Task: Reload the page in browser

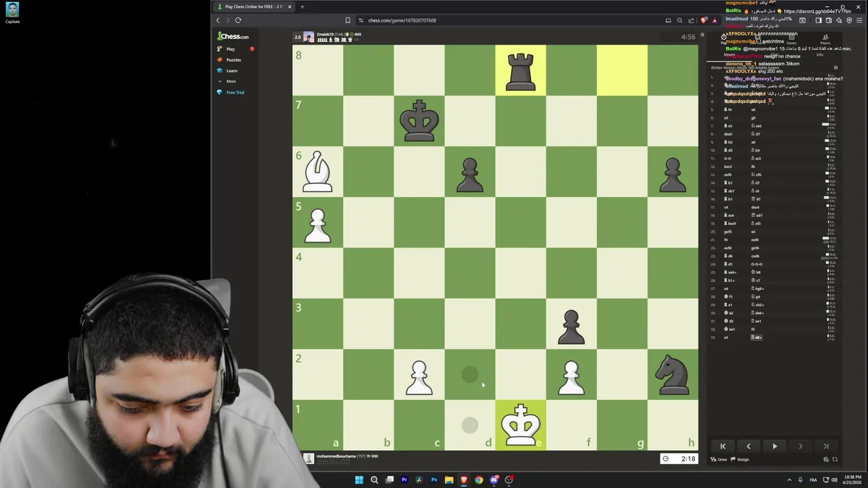Action: (238, 20)
